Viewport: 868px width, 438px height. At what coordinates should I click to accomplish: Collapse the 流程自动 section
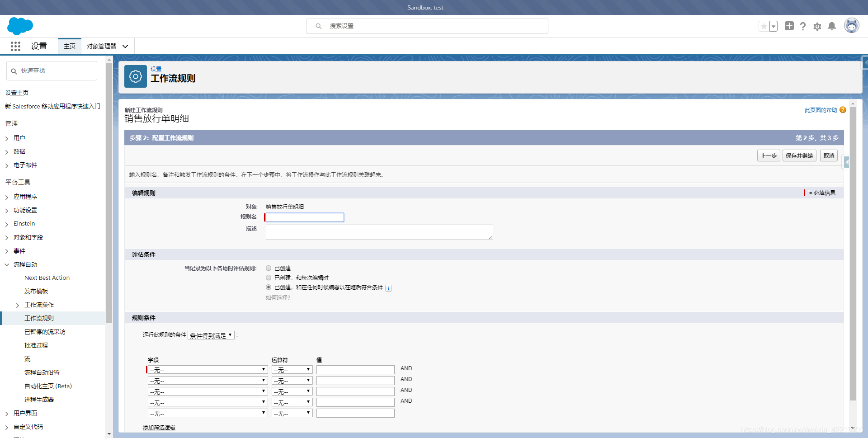coord(7,265)
